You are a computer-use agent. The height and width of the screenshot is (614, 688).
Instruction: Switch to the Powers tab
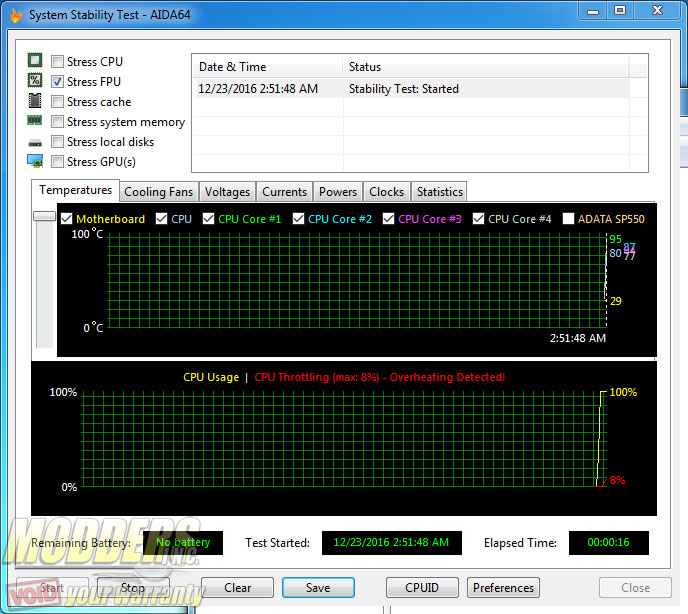click(338, 192)
